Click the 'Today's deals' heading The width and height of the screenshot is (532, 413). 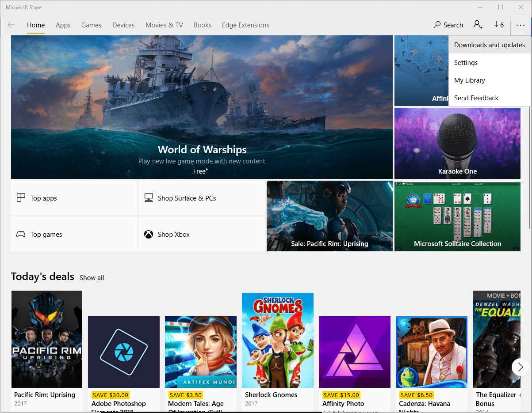coord(42,277)
